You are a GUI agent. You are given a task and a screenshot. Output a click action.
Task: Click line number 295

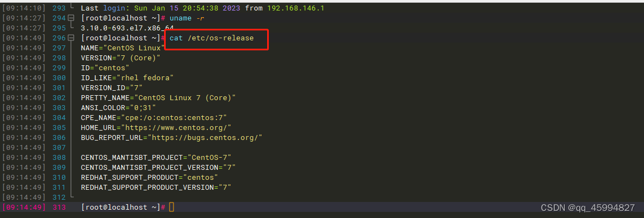click(59, 28)
